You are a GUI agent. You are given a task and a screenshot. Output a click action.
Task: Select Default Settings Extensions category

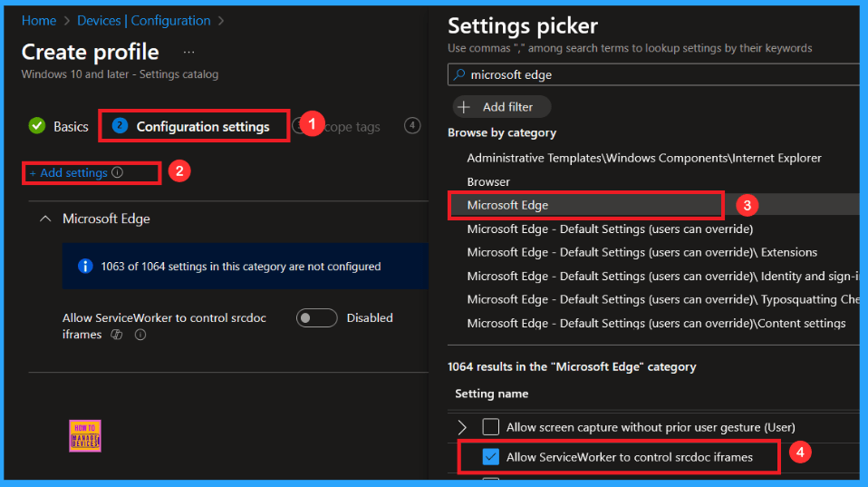pyautogui.click(x=642, y=253)
